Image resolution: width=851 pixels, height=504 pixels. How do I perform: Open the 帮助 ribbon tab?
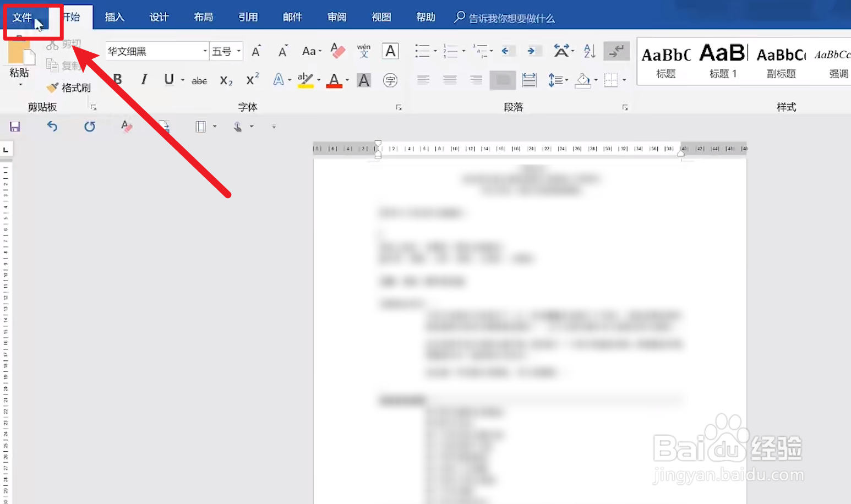426,18
